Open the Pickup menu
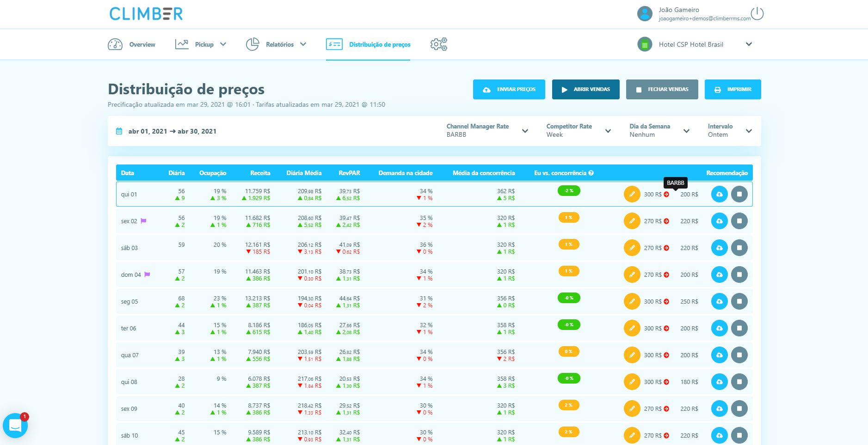 point(201,44)
